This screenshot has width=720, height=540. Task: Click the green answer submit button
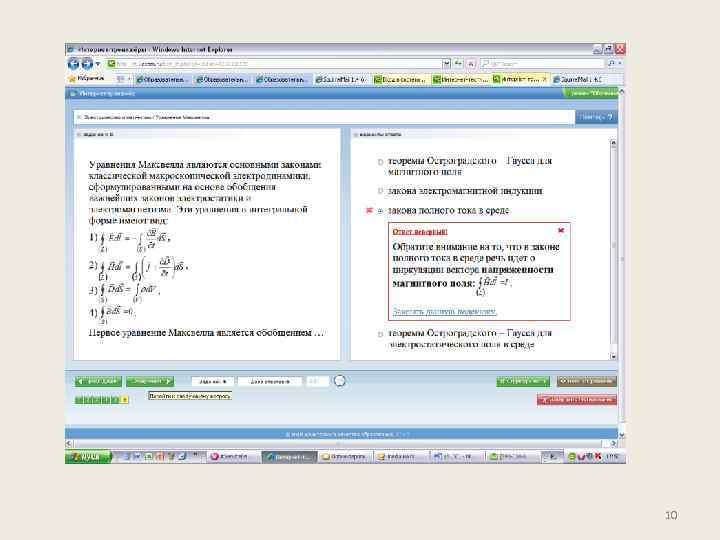pos(523,381)
